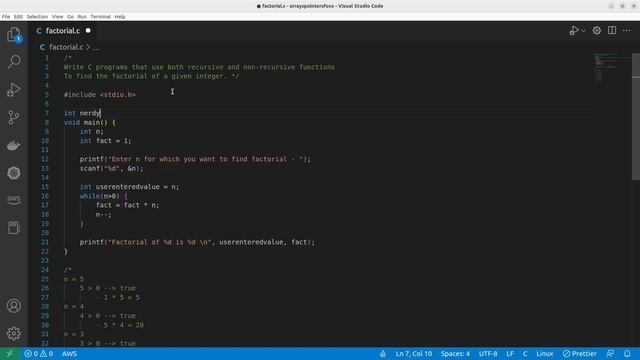Open feedback icon in status bar
The height and width of the screenshot is (360, 640).
(x=611, y=354)
